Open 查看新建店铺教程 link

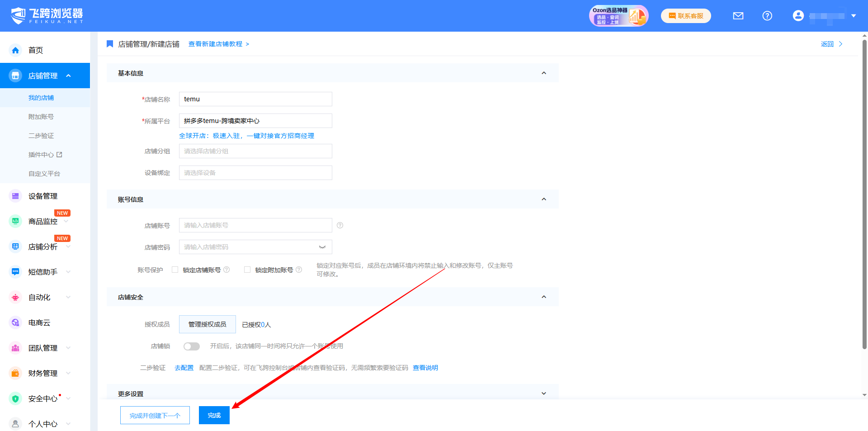click(x=218, y=44)
